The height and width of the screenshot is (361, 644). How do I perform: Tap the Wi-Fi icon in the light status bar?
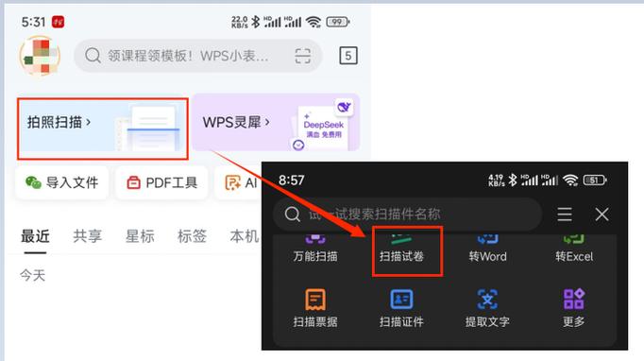314,22
